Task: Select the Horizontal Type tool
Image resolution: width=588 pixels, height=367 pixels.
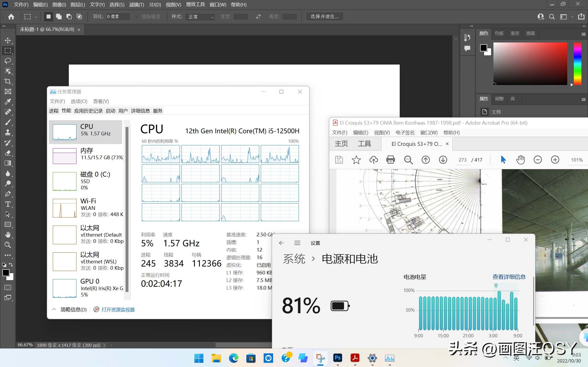Action: pos(8,204)
